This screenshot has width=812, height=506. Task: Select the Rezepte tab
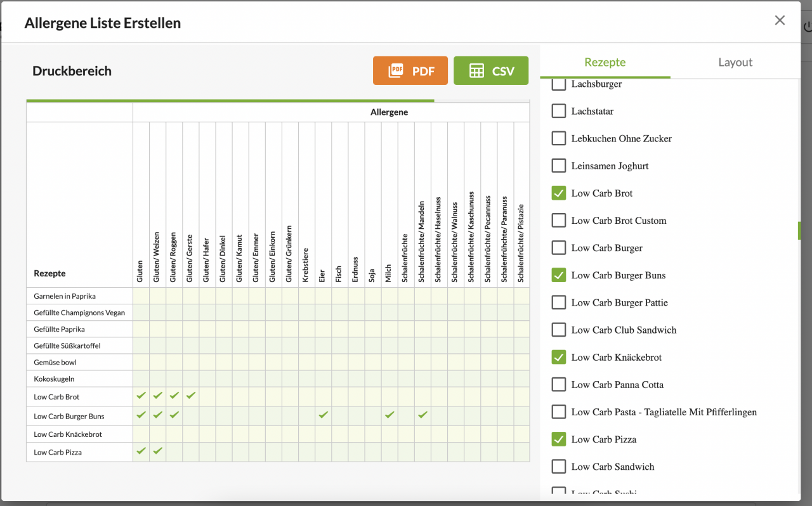(605, 62)
